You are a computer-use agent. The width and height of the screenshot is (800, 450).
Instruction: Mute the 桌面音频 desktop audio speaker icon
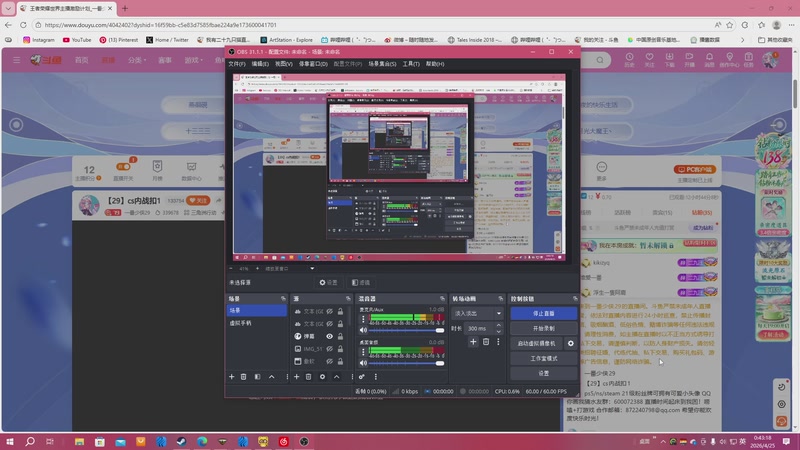[363, 363]
